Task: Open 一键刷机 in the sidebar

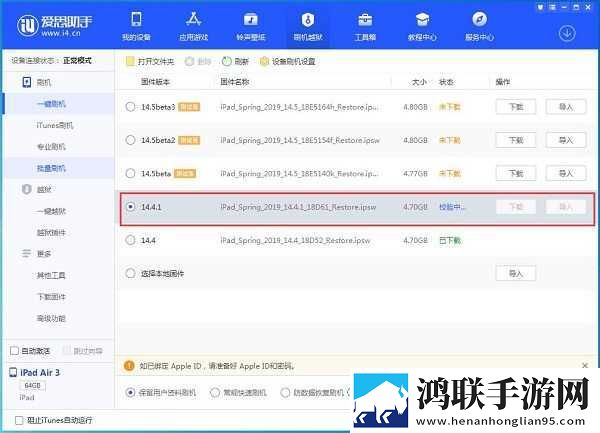Action: [x=51, y=104]
